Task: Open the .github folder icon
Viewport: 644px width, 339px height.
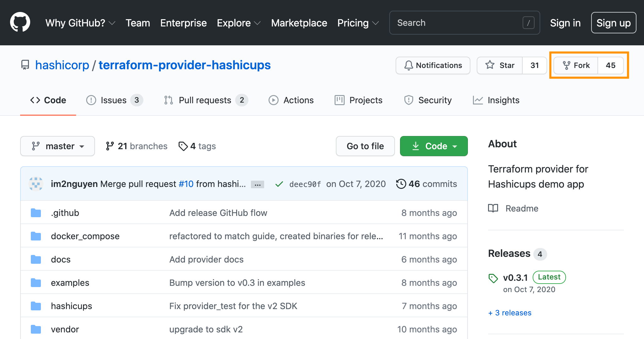Action: click(x=36, y=212)
